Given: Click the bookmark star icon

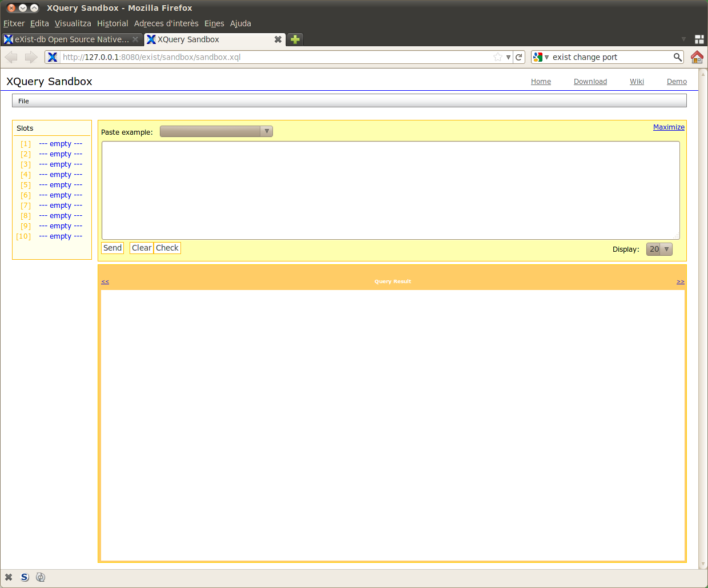Looking at the screenshot, I should pyautogui.click(x=498, y=57).
